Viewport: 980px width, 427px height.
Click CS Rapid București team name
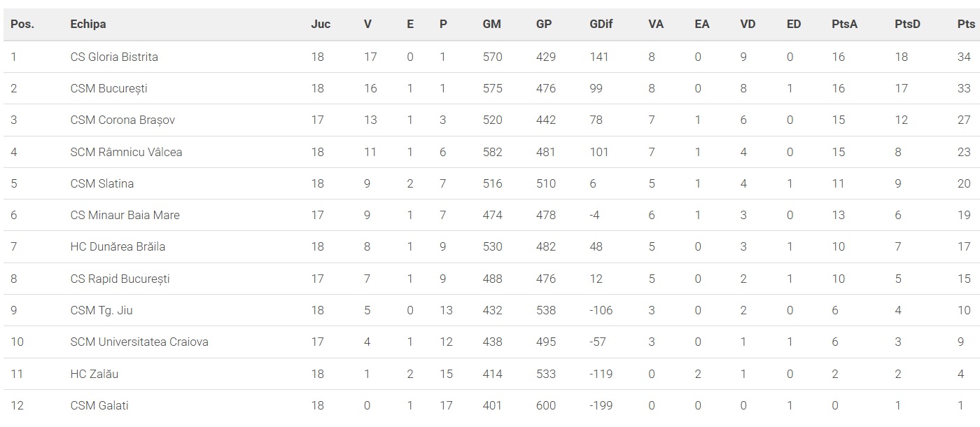[120, 279]
